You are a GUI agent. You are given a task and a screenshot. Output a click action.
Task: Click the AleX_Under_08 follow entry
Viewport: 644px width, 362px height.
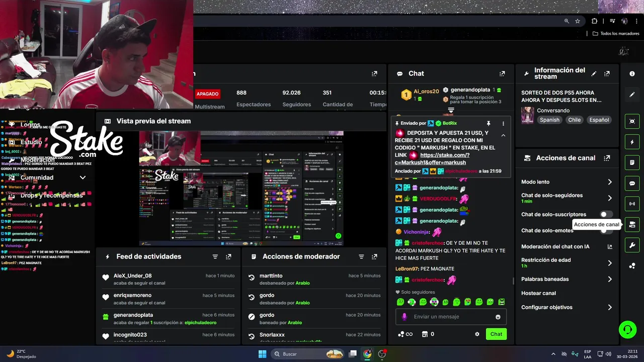pyautogui.click(x=169, y=279)
